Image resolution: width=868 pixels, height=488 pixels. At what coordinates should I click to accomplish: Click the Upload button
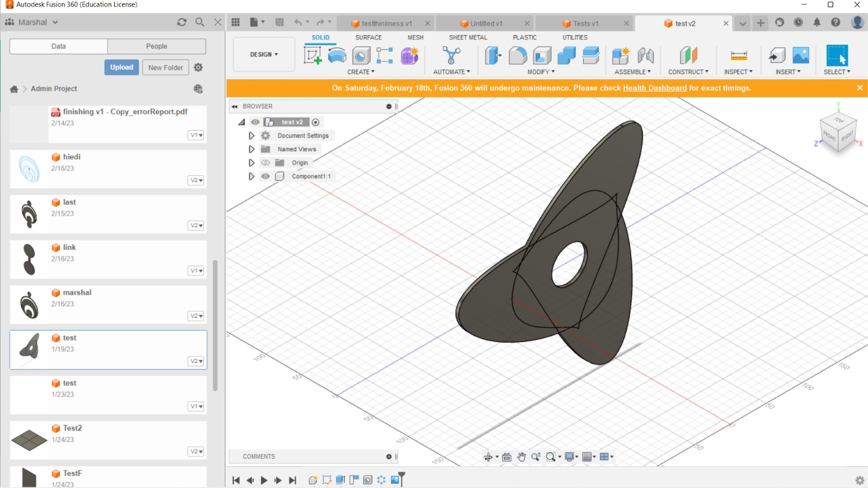pos(122,67)
